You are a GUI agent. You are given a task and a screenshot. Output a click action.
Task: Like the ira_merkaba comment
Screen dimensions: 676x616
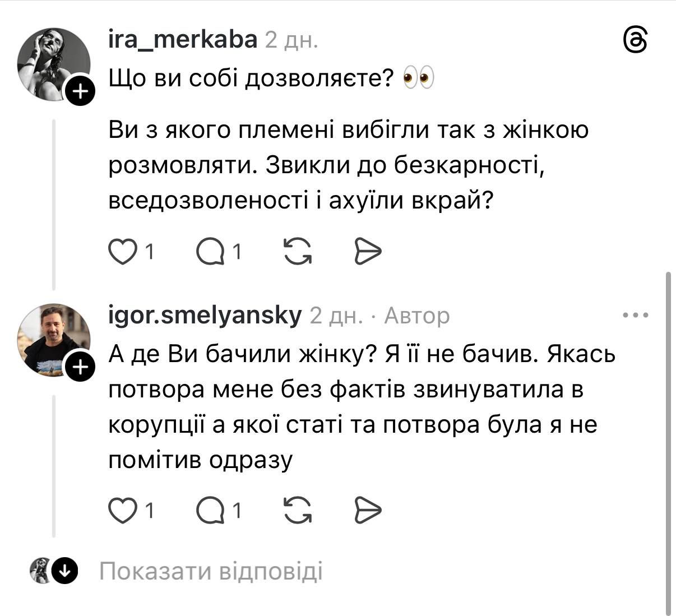click(122, 251)
